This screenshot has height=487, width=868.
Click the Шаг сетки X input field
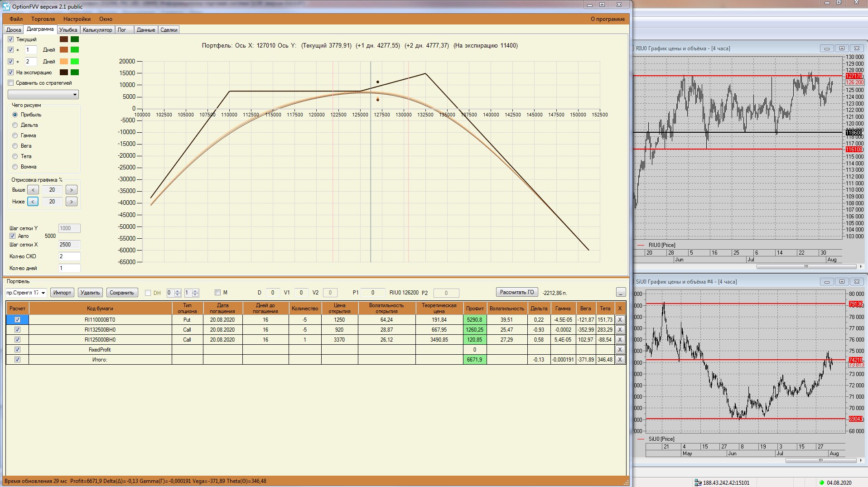pos(69,245)
